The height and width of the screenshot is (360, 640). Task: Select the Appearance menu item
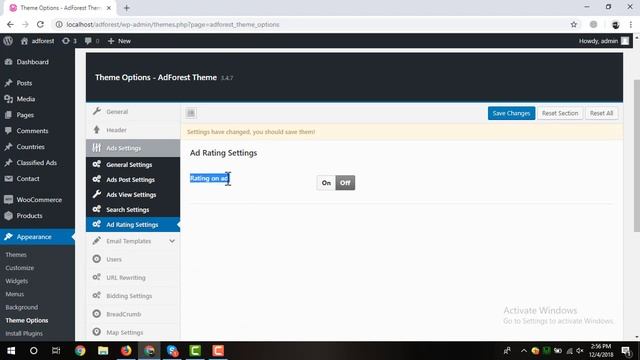point(37,237)
